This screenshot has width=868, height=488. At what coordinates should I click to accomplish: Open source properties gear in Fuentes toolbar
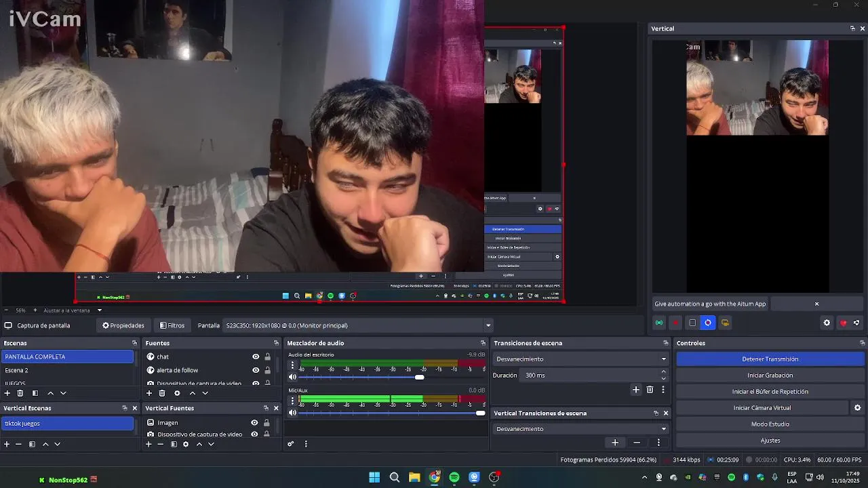tap(177, 393)
